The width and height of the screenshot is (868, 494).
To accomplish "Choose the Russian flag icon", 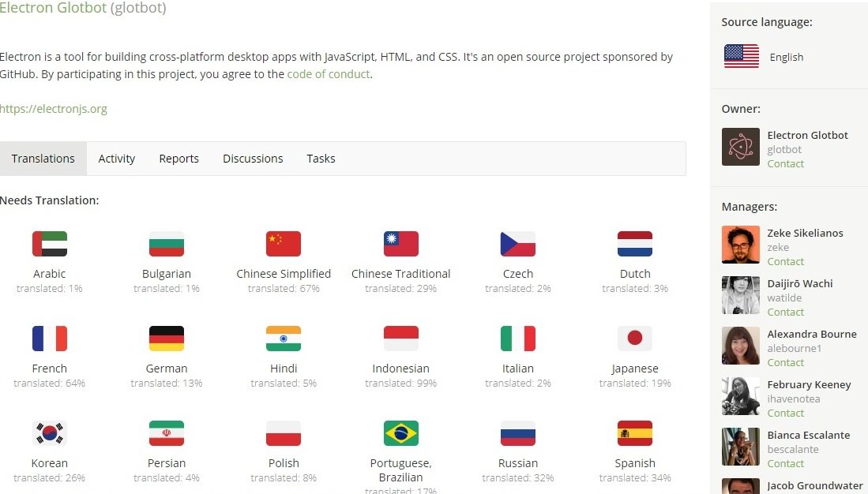I will [x=517, y=433].
